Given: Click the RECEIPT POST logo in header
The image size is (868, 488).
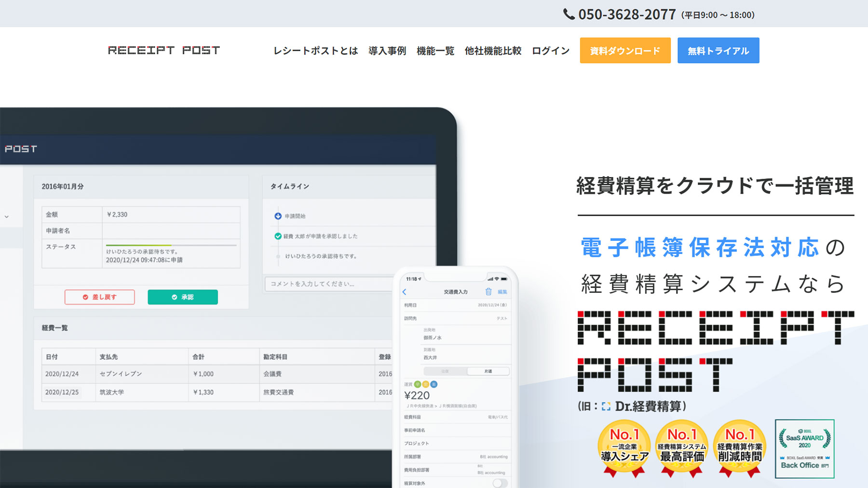Looking at the screenshot, I should (164, 51).
